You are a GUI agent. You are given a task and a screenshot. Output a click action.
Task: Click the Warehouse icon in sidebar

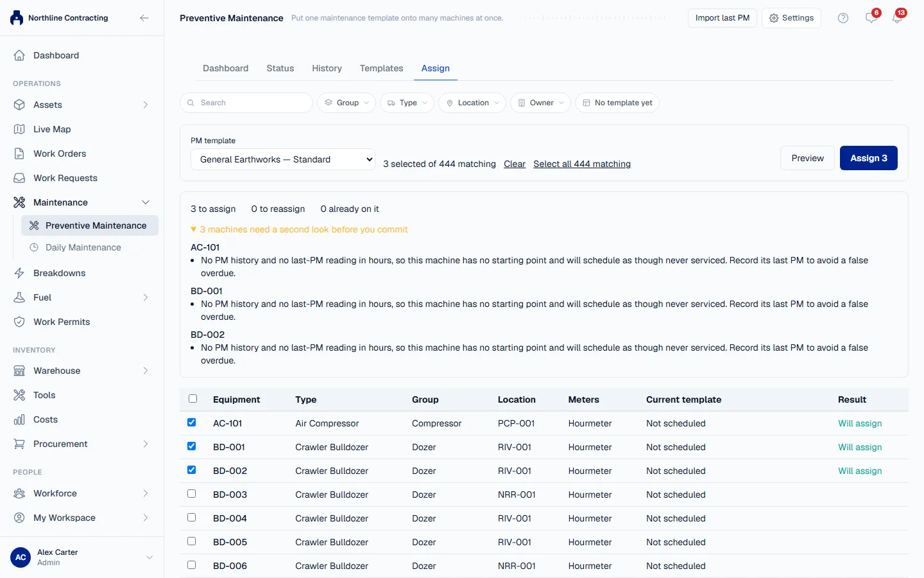[19, 371]
